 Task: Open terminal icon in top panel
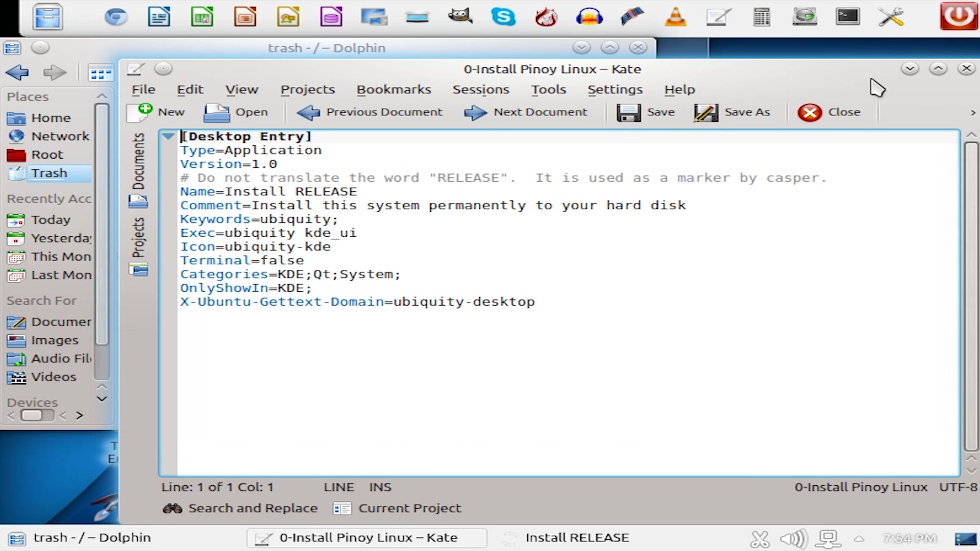click(848, 17)
